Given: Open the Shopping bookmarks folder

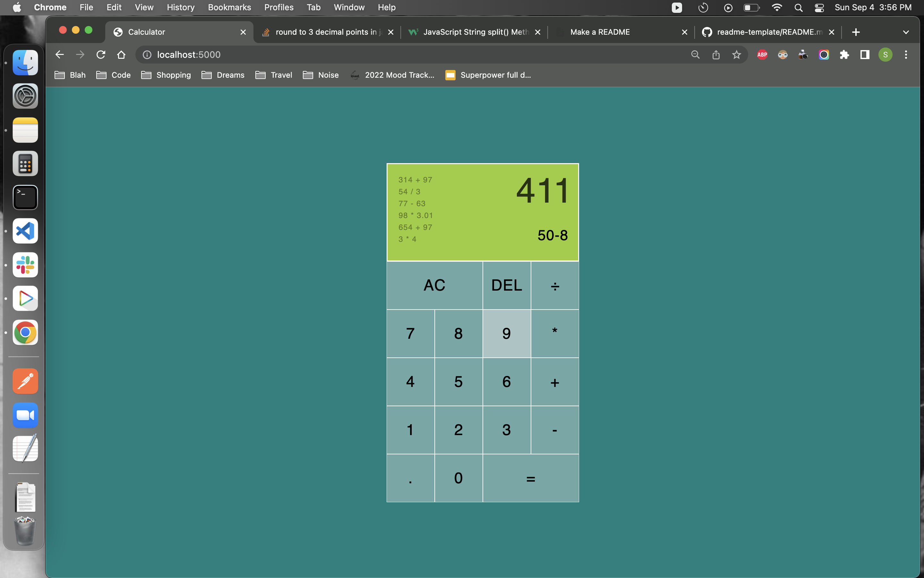Looking at the screenshot, I should pos(166,75).
